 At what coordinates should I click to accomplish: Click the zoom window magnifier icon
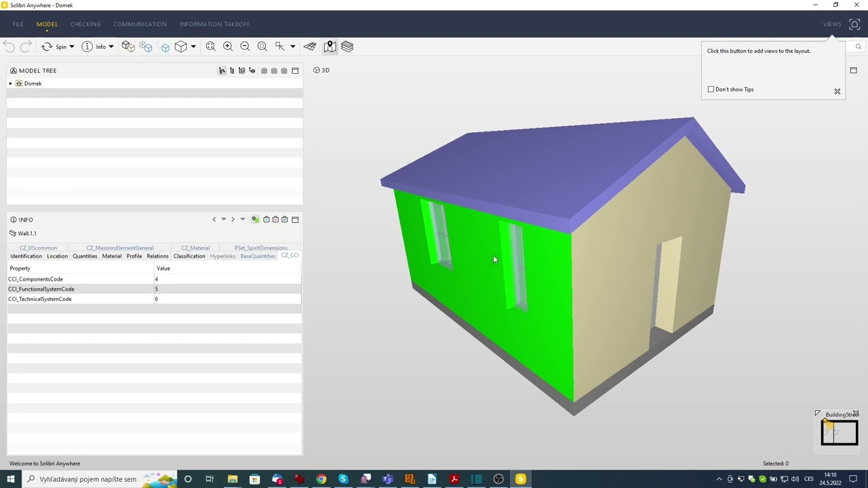[x=262, y=47]
